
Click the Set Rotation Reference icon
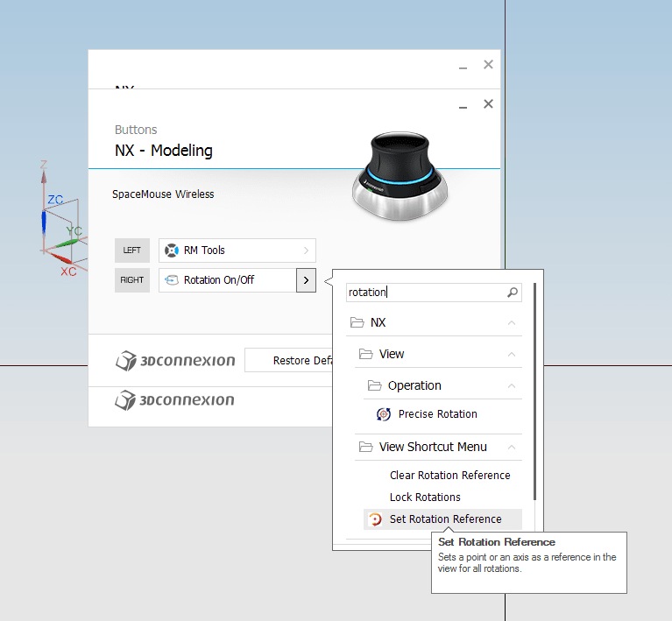[376, 519]
